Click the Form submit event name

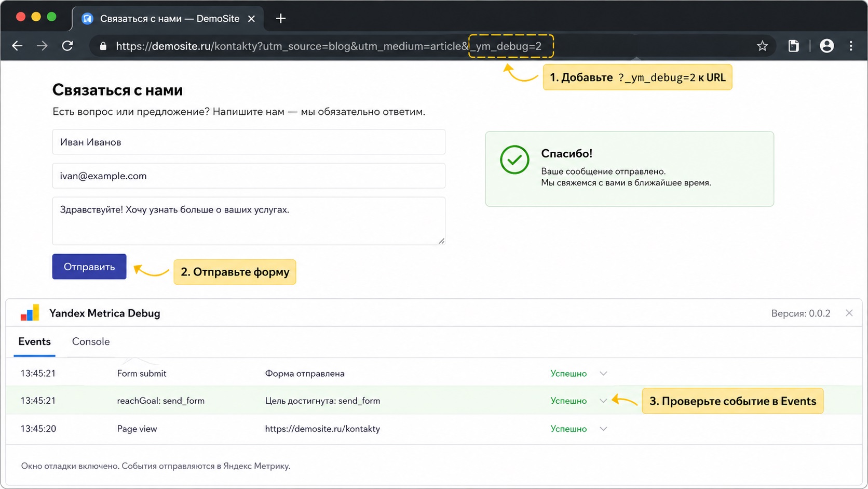142,374
